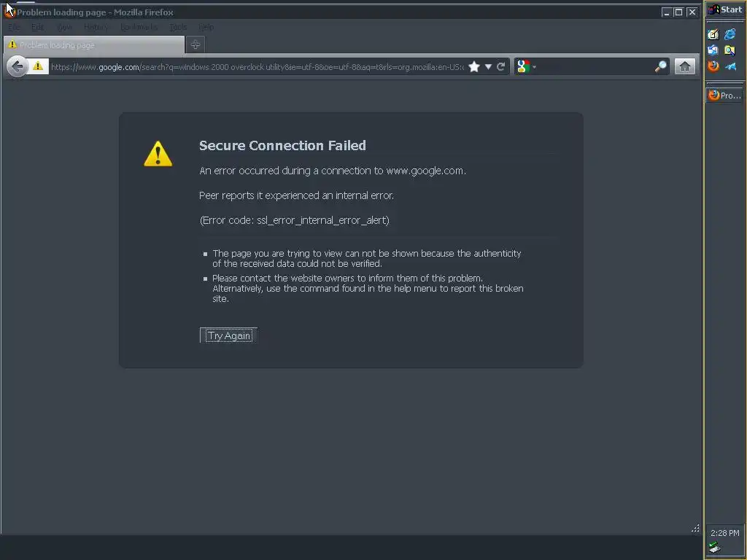Open the Bookmarks menu
This screenshot has height=560, width=747.
point(139,27)
